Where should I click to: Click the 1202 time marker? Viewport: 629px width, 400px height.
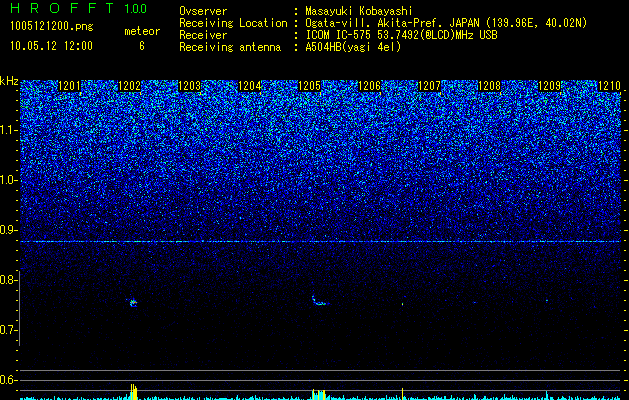130,86
